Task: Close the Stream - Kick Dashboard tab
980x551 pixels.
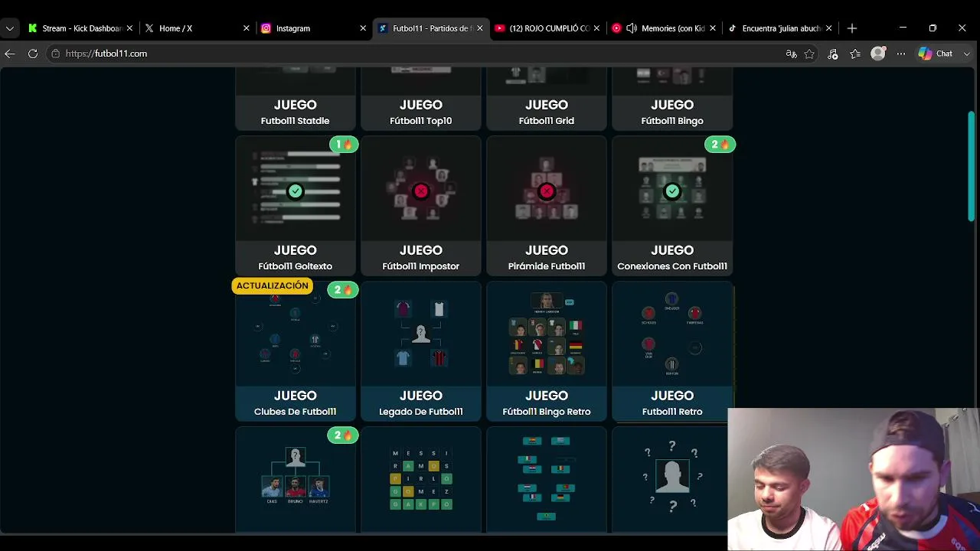Action: point(129,28)
